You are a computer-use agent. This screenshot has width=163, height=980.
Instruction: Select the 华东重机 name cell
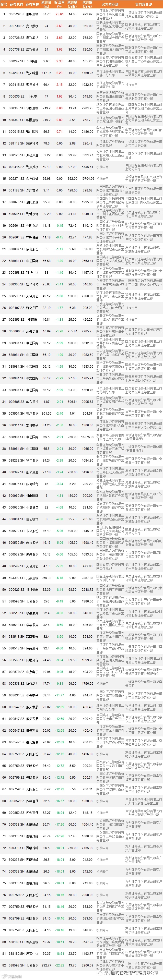[x=32, y=402]
